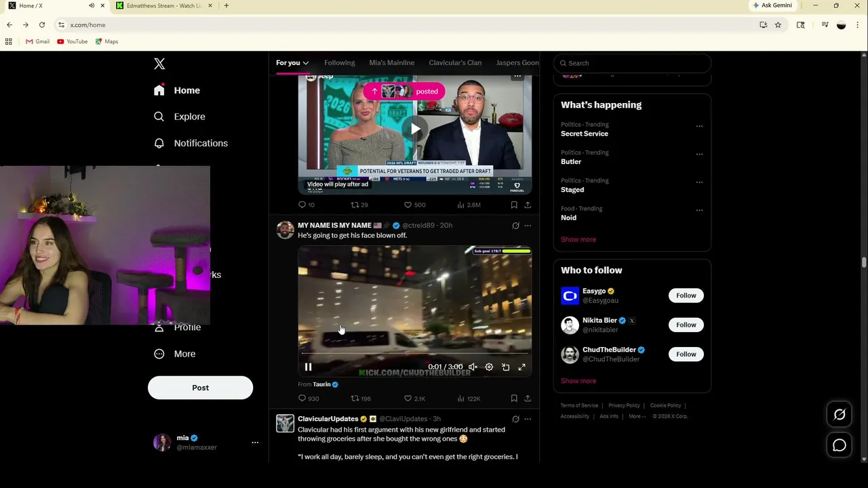Open options for Noid trend
Viewport: 868px width, 488px height.
tap(699, 209)
